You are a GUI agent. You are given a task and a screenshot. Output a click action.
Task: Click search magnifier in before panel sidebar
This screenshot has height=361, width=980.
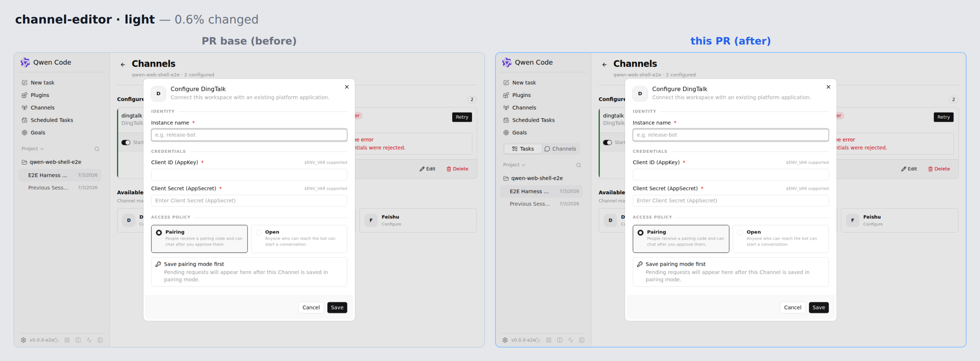click(x=97, y=149)
